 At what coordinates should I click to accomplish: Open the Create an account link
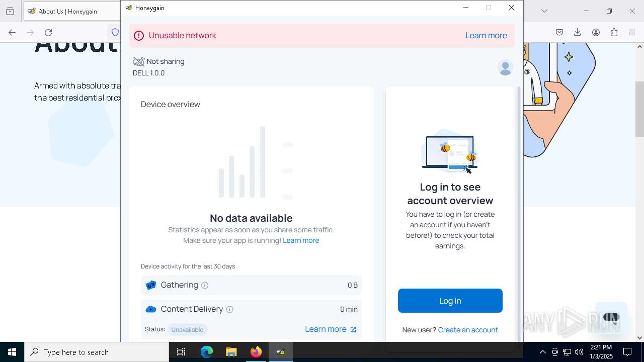coord(468,330)
